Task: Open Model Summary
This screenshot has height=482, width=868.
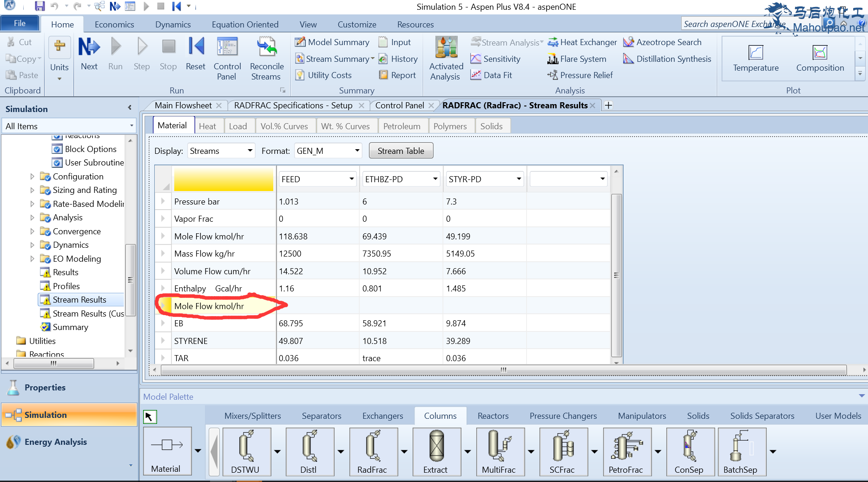Action: (x=333, y=42)
